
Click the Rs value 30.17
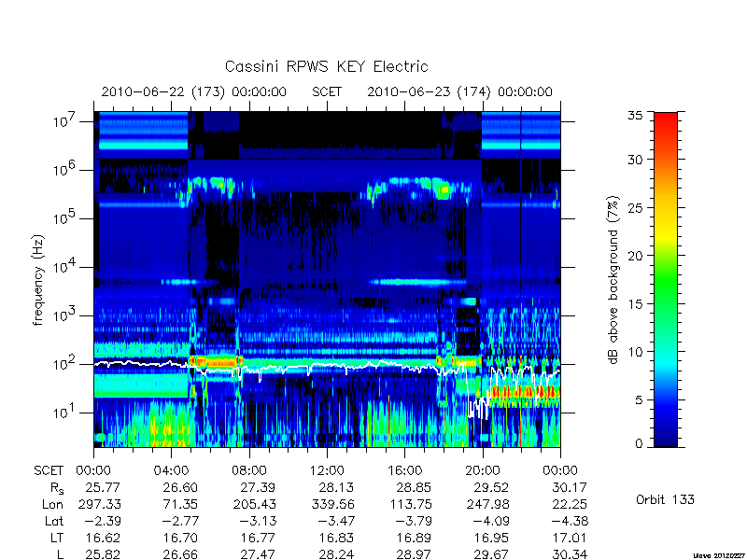click(x=570, y=487)
